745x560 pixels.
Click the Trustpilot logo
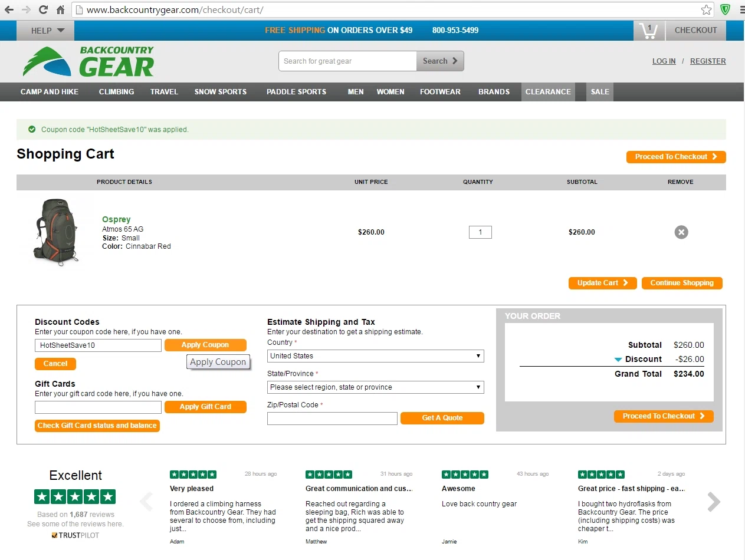[75, 535]
